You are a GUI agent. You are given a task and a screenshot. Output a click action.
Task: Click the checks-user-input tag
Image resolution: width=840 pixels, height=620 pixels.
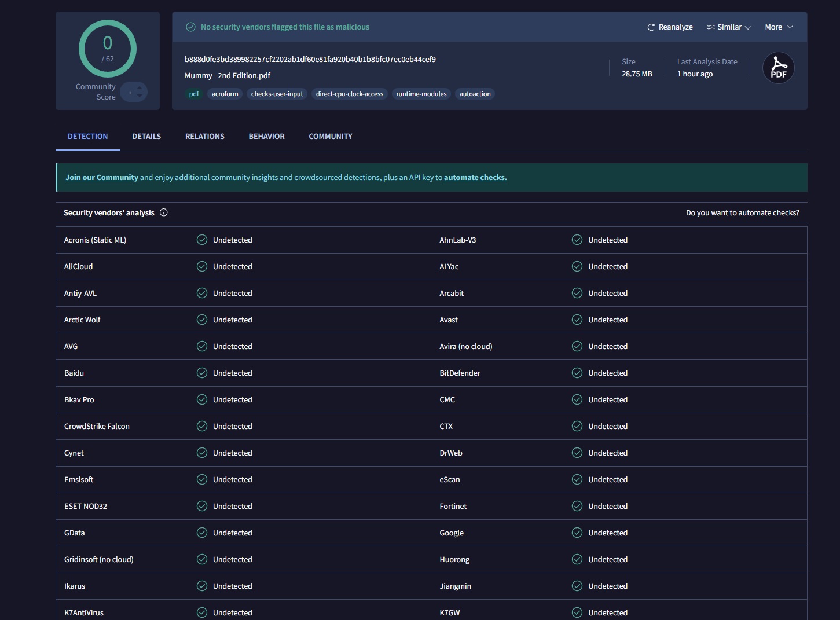(277, 94)
